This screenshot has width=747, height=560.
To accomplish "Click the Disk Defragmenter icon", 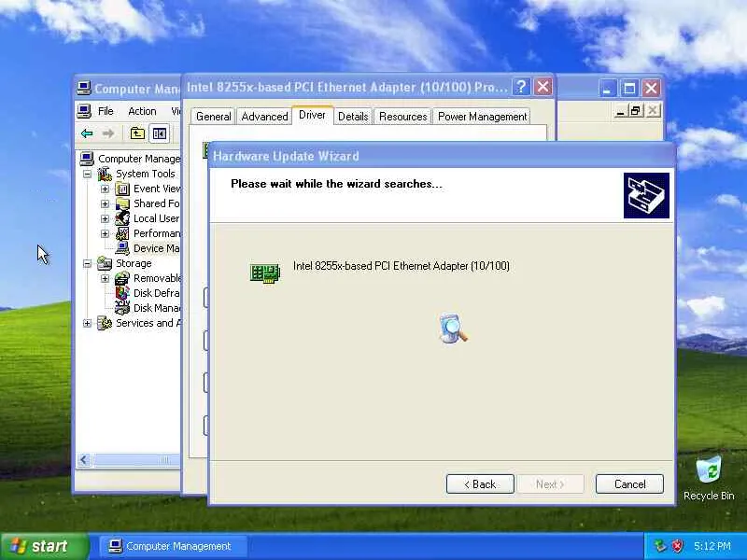I will 122,293.
